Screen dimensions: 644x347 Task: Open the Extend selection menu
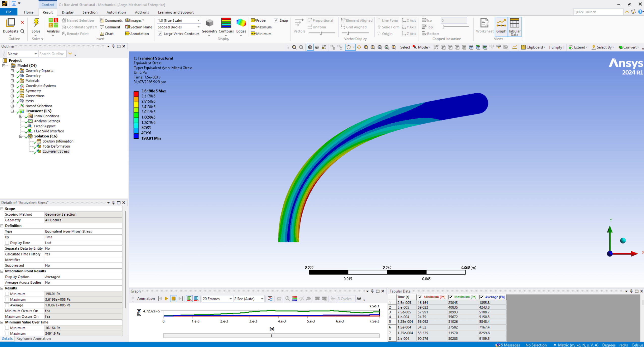(x=578, y=47)
